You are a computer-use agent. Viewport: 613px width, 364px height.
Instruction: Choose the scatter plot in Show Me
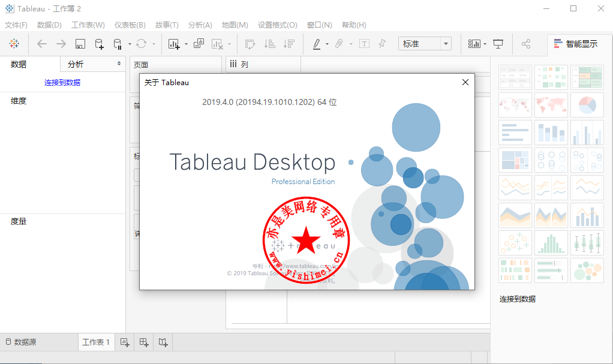tap(515, 243)
